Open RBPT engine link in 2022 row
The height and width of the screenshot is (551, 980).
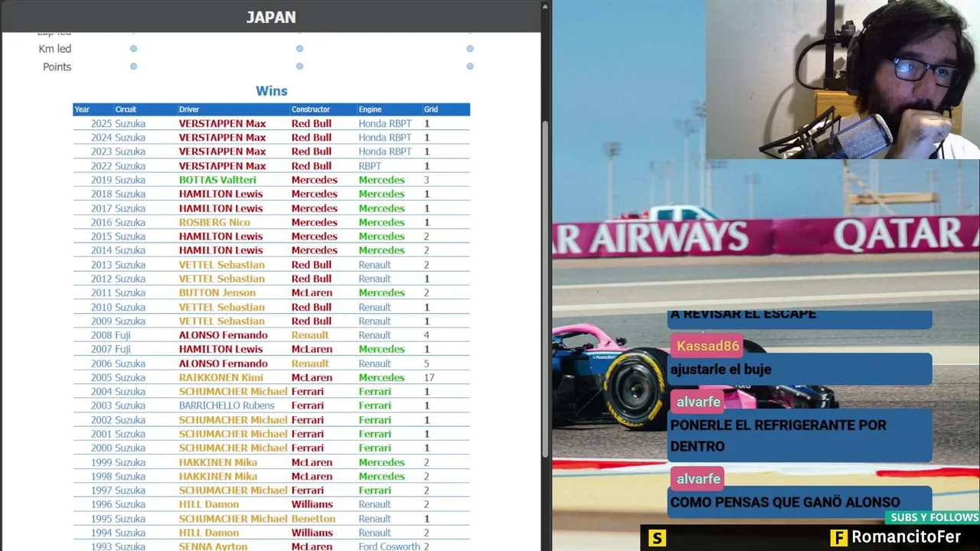370,166
